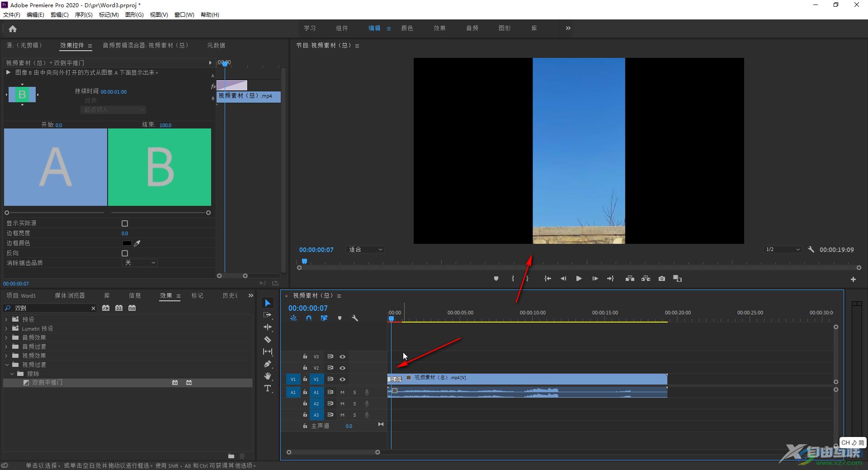Toggle V1 track output eye

pyautogui.click(x=342, y=379)
